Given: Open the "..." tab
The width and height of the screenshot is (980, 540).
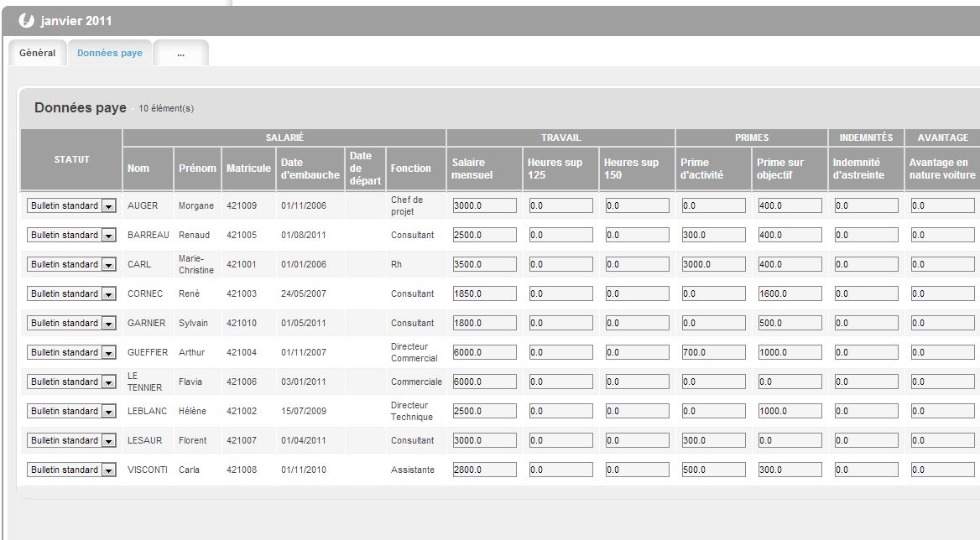Looking at the screenshot, I should (x=180, y=52).
